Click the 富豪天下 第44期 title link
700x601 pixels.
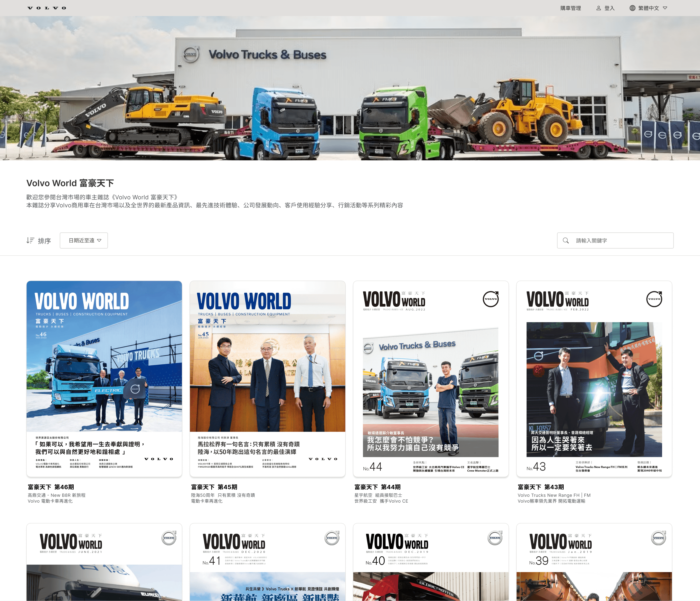(377, 487)
